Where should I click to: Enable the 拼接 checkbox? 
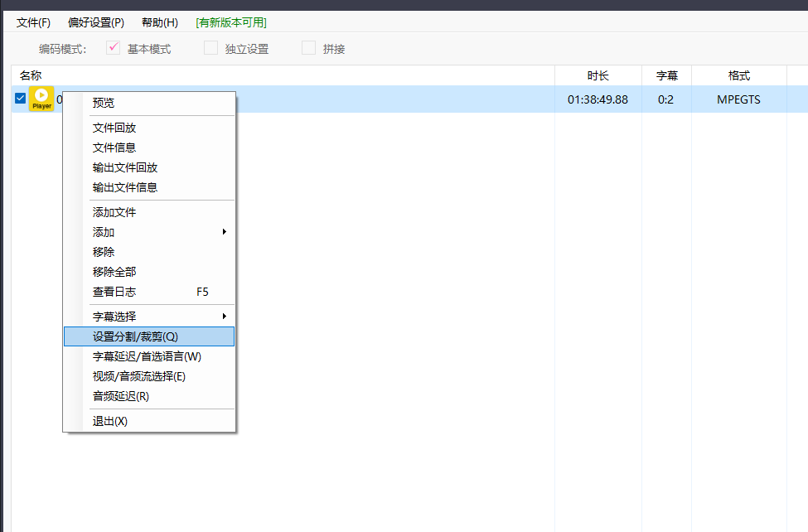pos(308,48)
